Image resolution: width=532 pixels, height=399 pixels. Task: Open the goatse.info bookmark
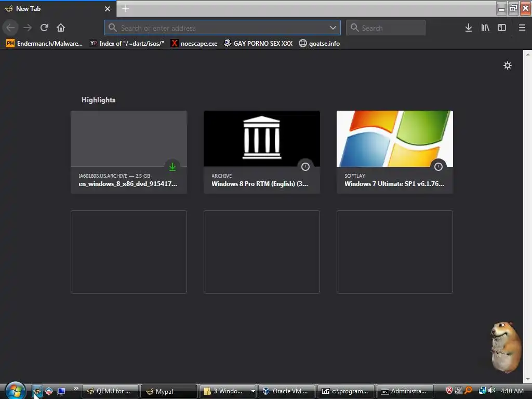point(320,44)
